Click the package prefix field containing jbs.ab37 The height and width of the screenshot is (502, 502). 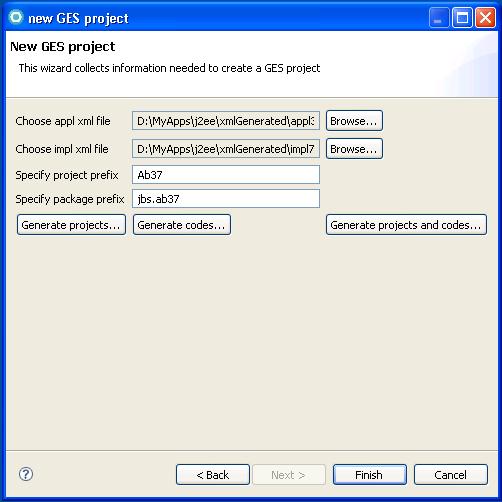click(226, 199)
